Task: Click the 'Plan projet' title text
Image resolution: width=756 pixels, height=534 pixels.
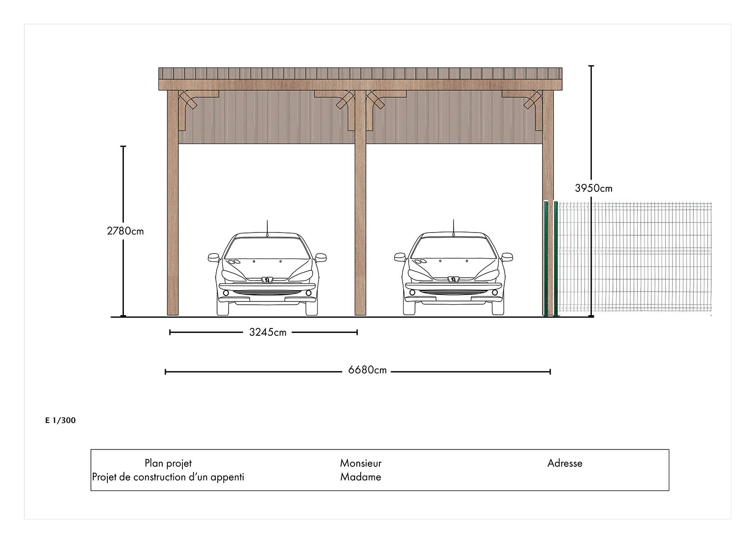Action: coord(168,463)
